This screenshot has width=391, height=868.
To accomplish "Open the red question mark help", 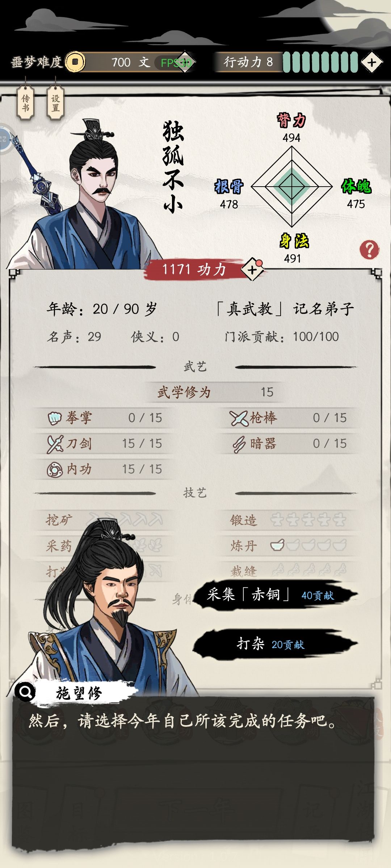I will click(369, 250).
